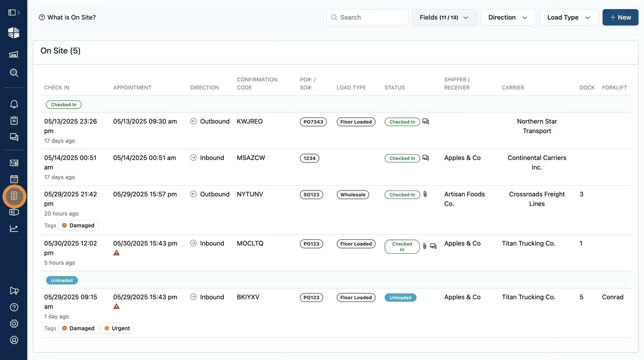Open the clipboard icon in the sidebar

point(14,121)
